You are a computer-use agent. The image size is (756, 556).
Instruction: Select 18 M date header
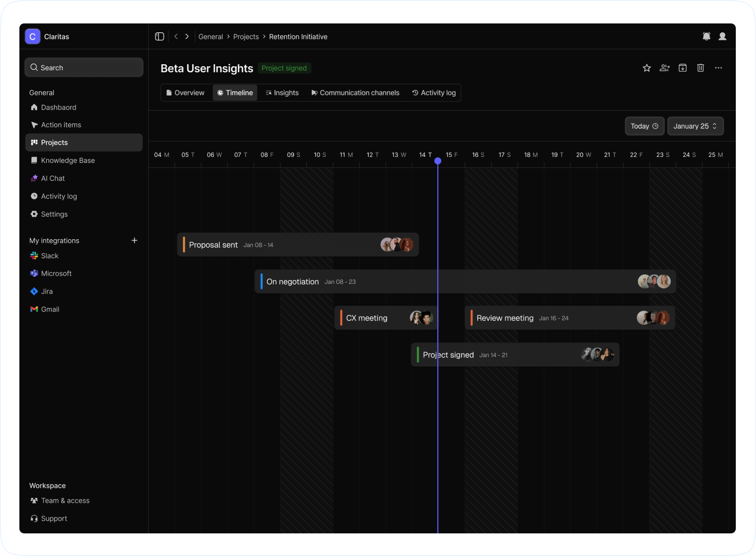531,155
